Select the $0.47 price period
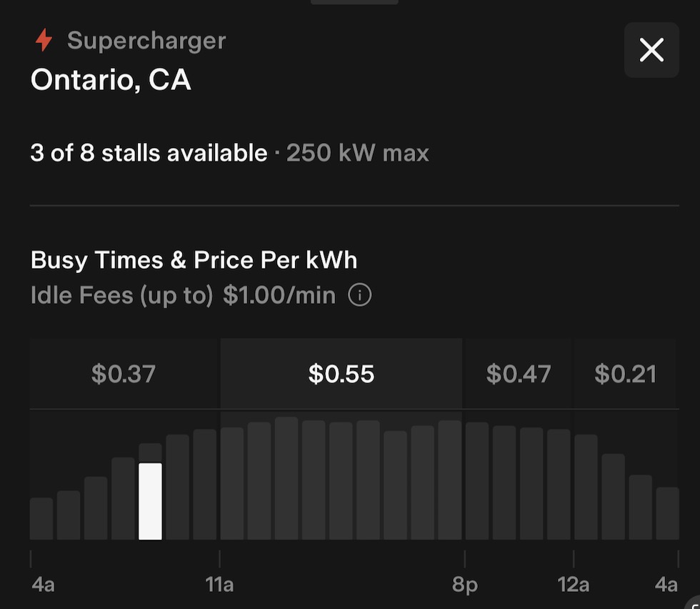The height and width of the screenshot is (609, 700). 518,374
